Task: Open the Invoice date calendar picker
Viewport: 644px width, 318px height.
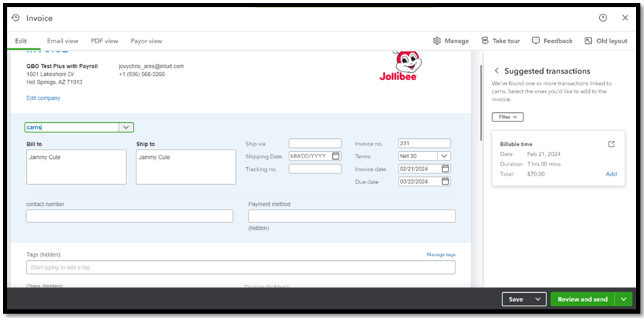Action: [x=445, y=169]
